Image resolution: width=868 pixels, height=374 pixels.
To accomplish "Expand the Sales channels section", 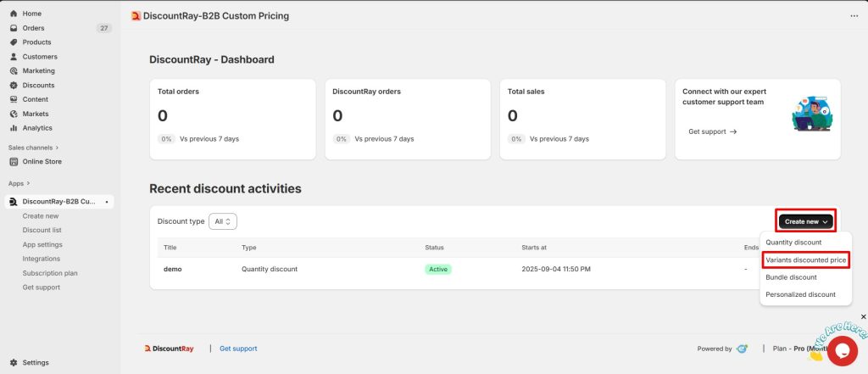I will 33,148.
